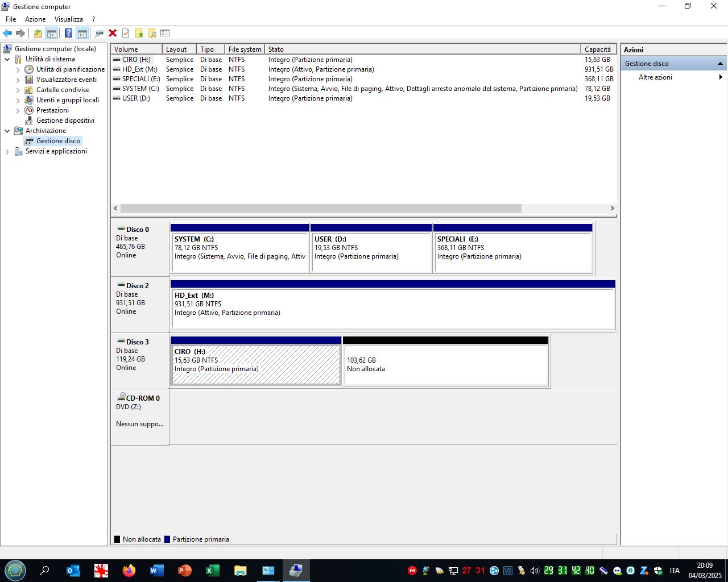Select Gestione disco tree item
Viewport: 728px width, 582px height.
tap(58, 141)
